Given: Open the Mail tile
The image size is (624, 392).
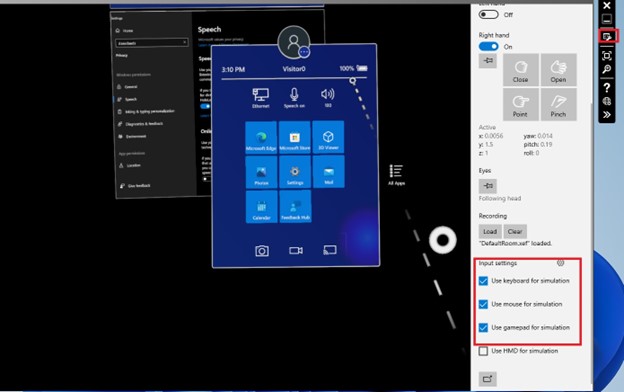Looking at the screenshot, I should [329, 172].
